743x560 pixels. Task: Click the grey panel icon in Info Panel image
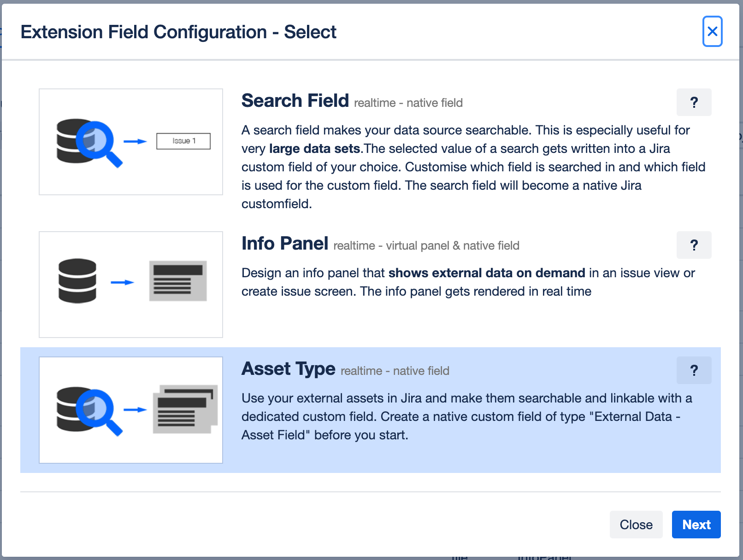coord(178,281)
